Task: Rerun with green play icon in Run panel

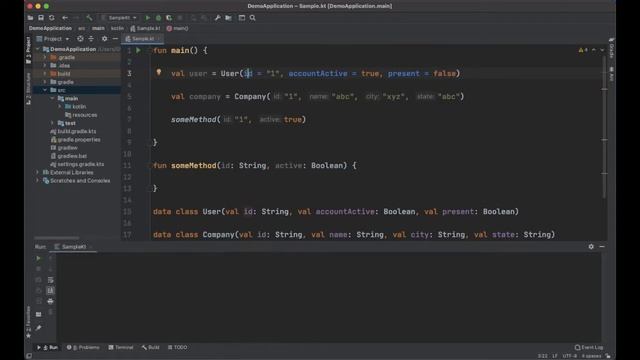Action: tap(38, 258)
